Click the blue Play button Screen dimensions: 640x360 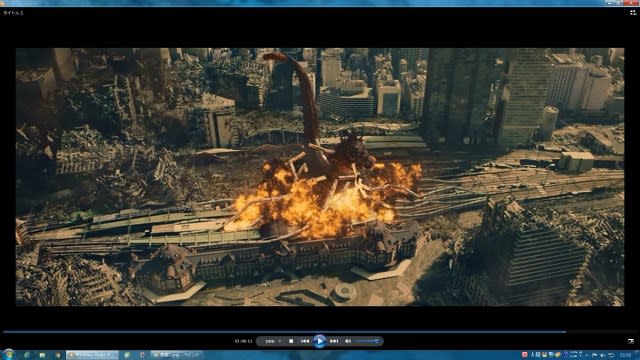(x=320, y=341)
